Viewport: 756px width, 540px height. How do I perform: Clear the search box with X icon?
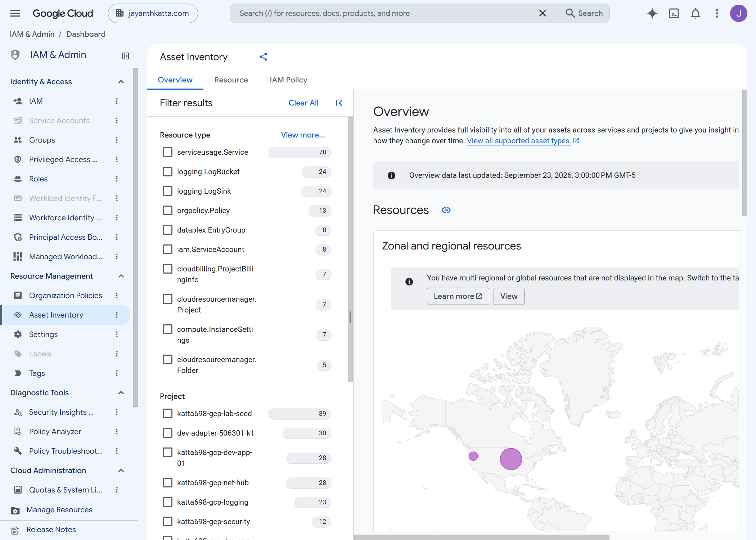coord(543,13)
